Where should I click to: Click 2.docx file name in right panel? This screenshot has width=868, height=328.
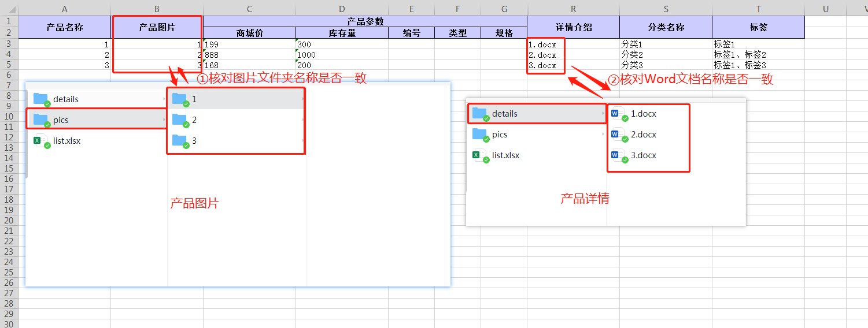[644, 135]
